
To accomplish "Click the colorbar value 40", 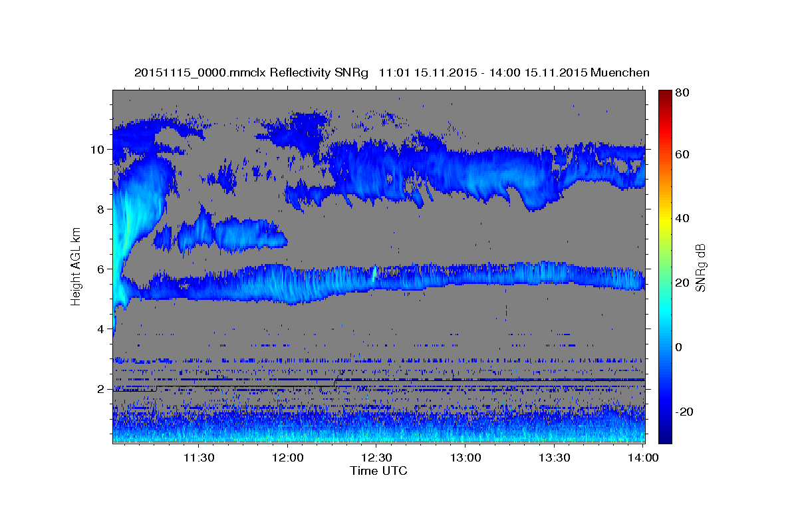I will [x=682, y=218].
